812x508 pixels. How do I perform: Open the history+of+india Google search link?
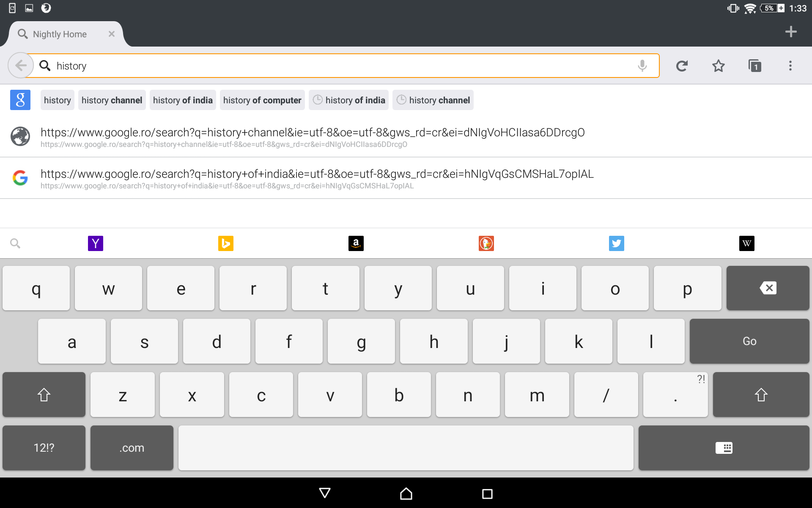click(406, 178)
